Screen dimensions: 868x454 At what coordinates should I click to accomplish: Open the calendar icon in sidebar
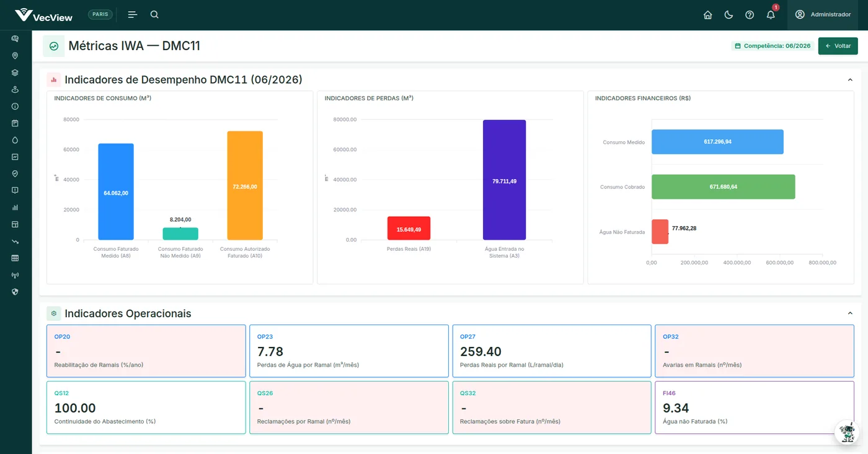pyautogui.click(x=15, y=123)
